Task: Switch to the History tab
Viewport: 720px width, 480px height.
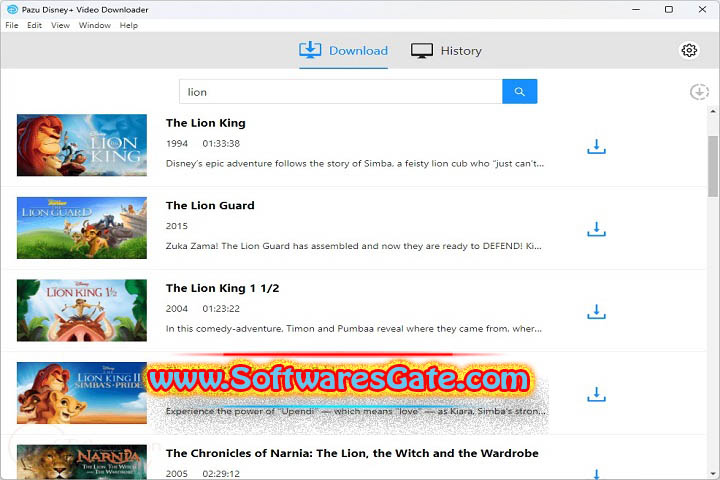Action: [446, 51]
